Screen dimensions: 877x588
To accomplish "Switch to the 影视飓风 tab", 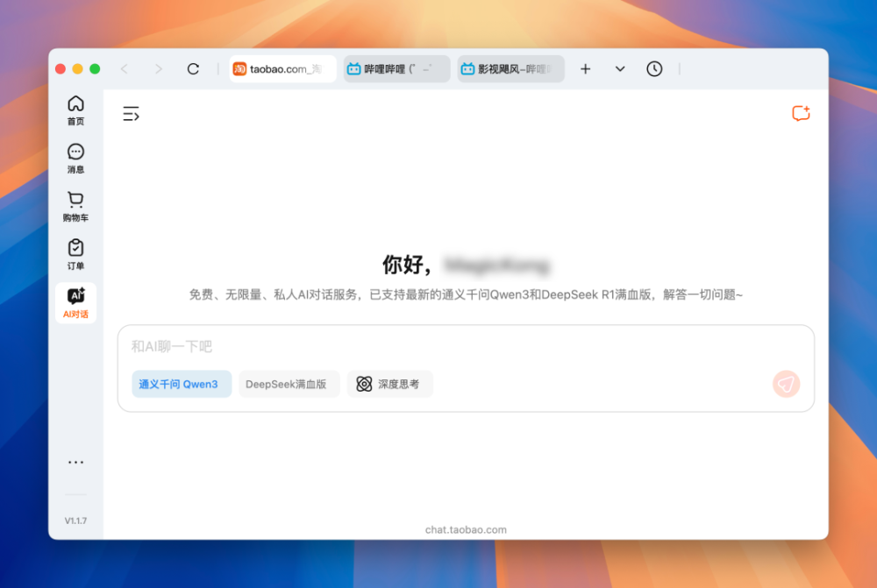I will (510, 68).
